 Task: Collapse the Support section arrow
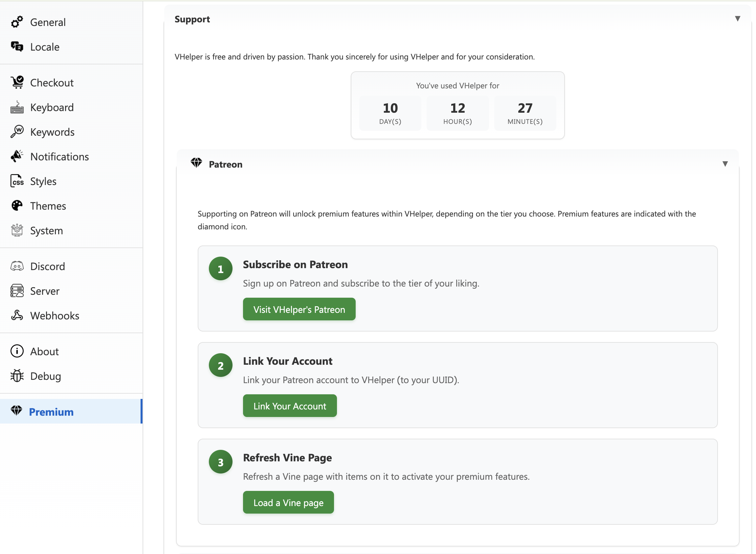[x=737, y=19]
